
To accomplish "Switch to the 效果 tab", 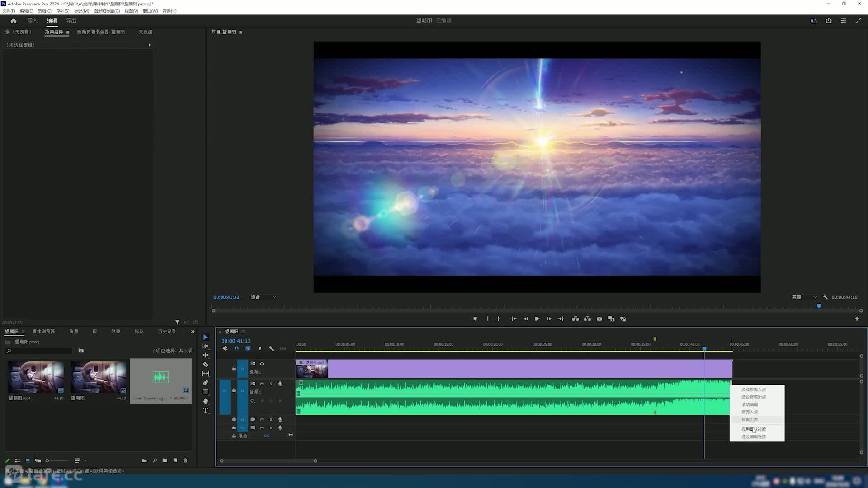I will pos(116,332).
